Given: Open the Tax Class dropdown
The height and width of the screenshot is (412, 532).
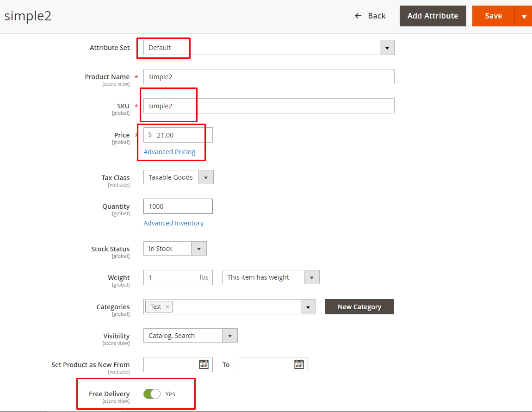Looking at the screenshot, I should click(x=206, y=177).
